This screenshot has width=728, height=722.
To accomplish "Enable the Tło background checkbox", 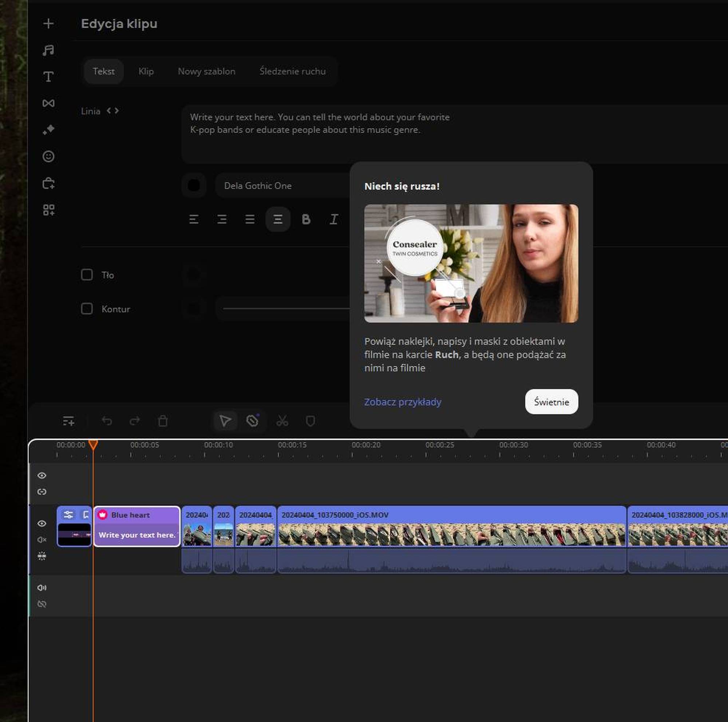I will click(87, 275).
